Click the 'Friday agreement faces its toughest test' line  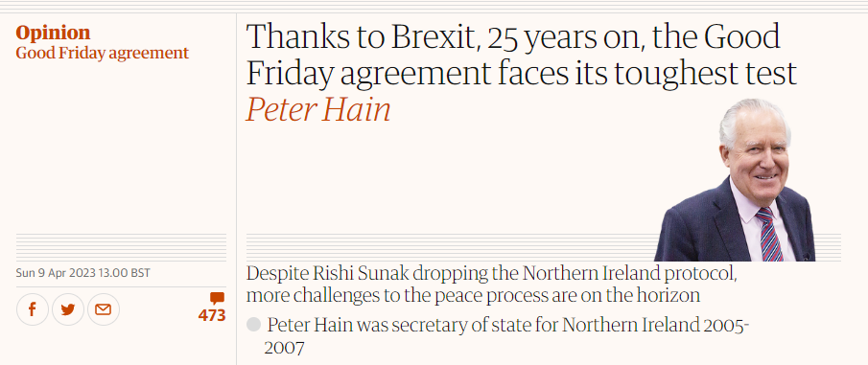coord(522,73)
